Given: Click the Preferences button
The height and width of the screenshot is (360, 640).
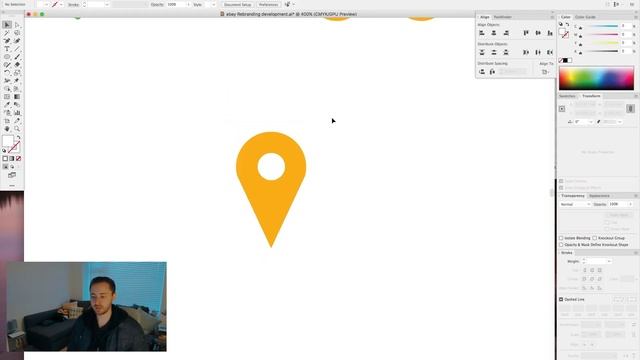Looking at the screenshot, I should coord(268,4).
